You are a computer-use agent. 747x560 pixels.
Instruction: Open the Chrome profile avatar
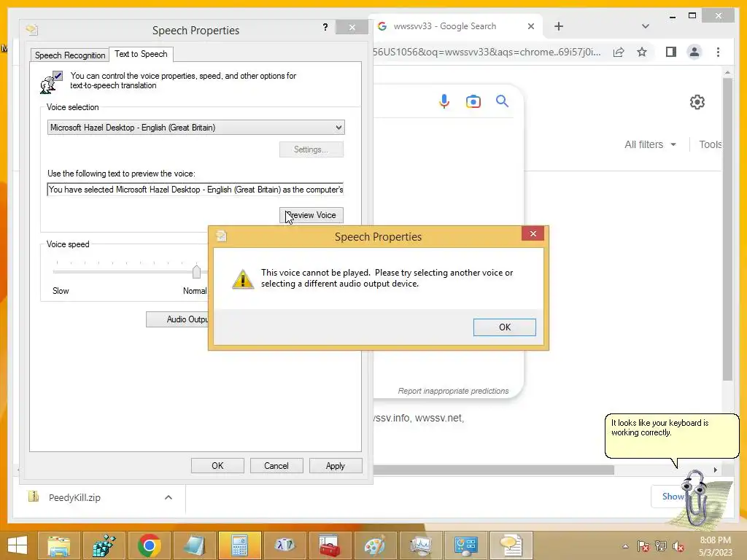coord(694,52)
